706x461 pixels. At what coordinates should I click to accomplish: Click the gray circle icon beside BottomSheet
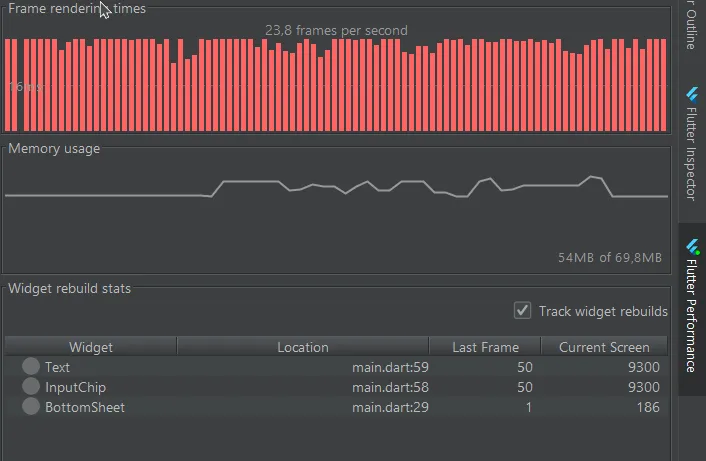pos(31,406)
